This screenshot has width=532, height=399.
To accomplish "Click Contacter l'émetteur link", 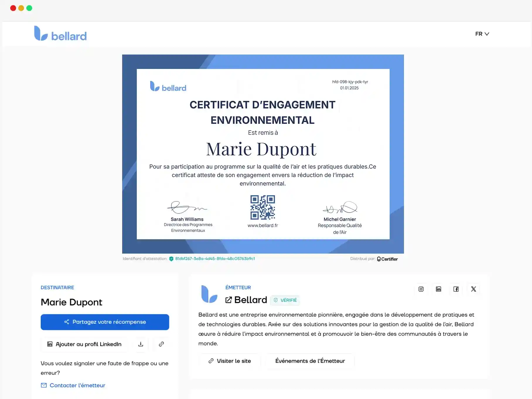I will pyautogui.click(x=77, y=385).
